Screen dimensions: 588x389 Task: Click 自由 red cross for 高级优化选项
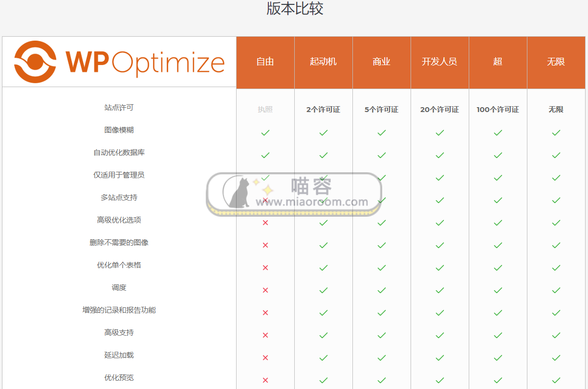pos(265,223)
